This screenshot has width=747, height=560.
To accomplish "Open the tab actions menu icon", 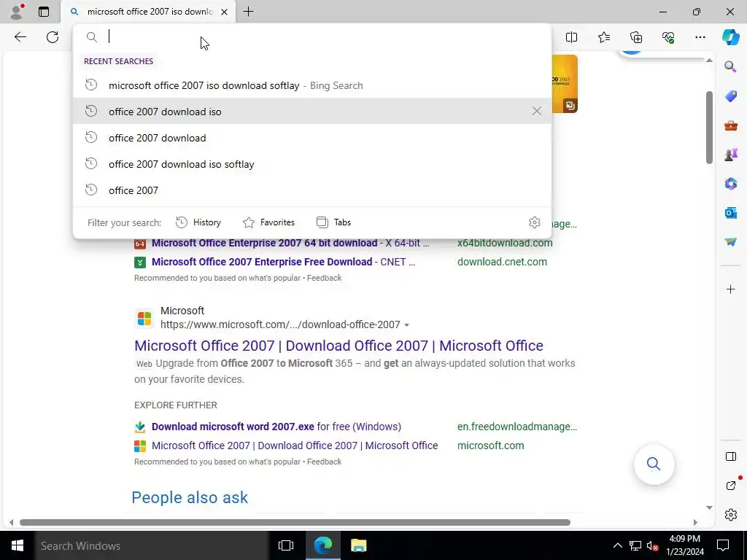I will (43, 12).
